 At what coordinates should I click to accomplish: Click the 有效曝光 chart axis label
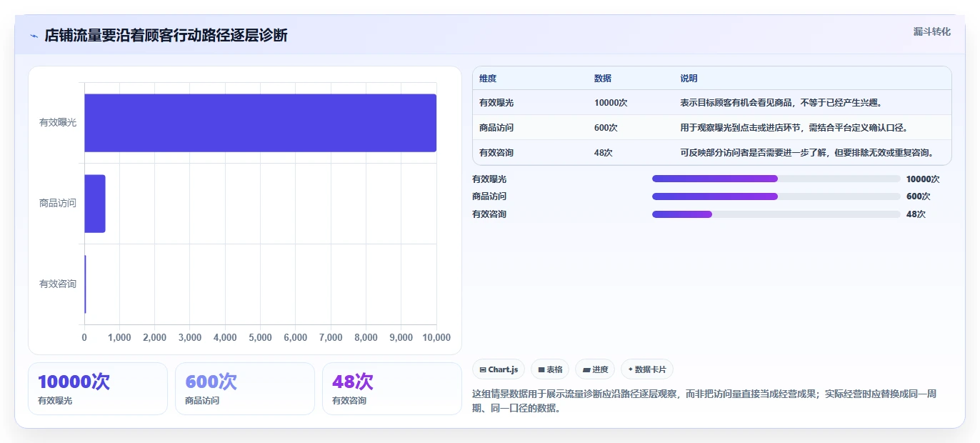[x=58, y=123]
